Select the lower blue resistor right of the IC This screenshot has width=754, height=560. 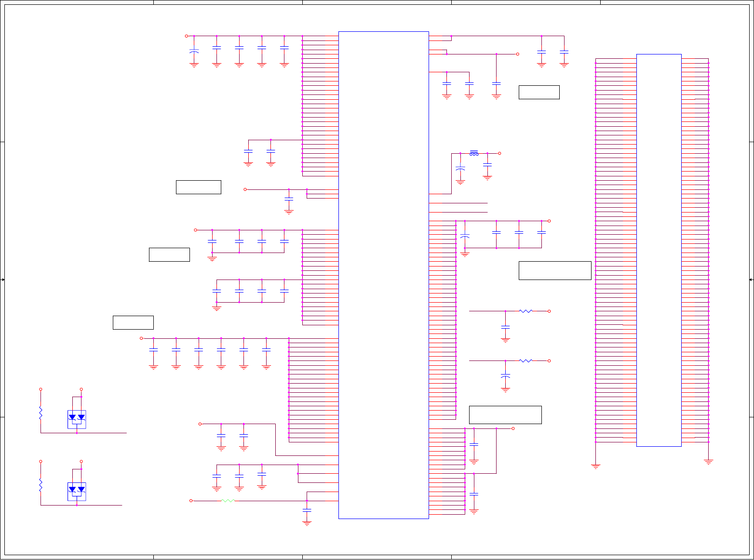pos(526,360)
